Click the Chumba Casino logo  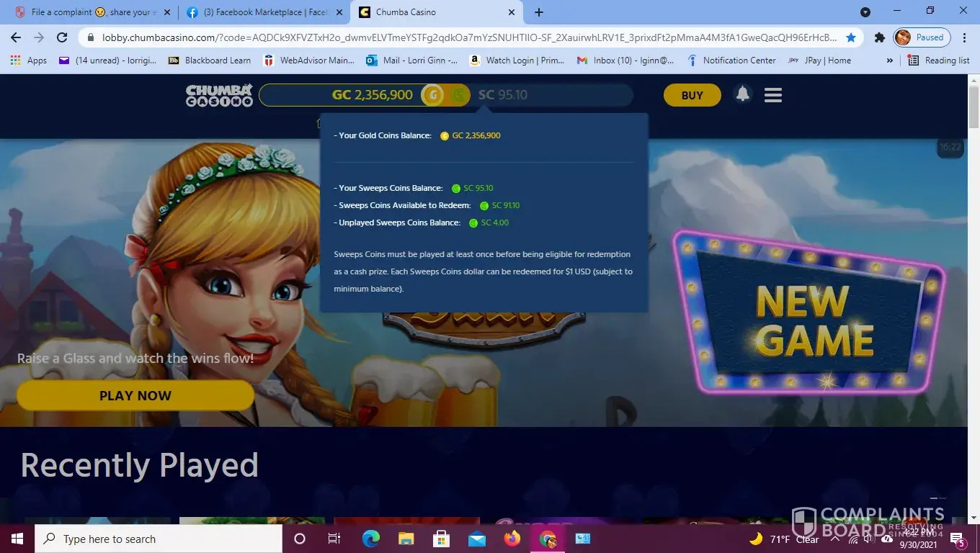point(219,95)
